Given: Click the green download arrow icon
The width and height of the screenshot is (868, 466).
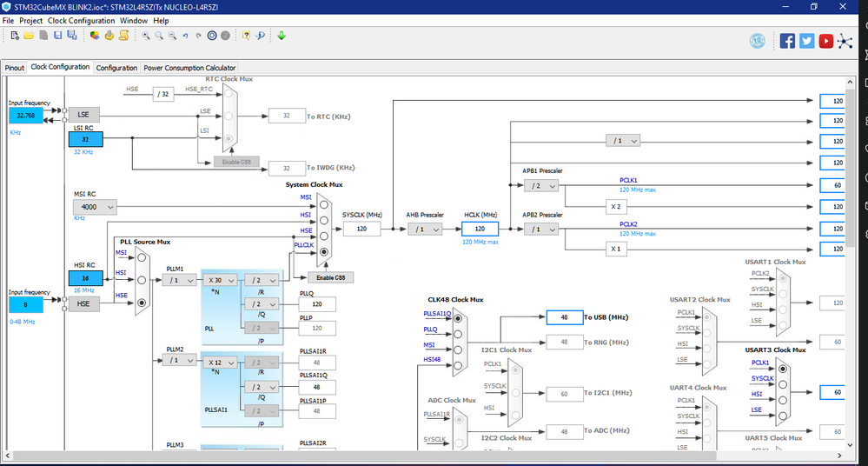Looking at the screenshot, I should pyautogui.click(x=282, y=36).
